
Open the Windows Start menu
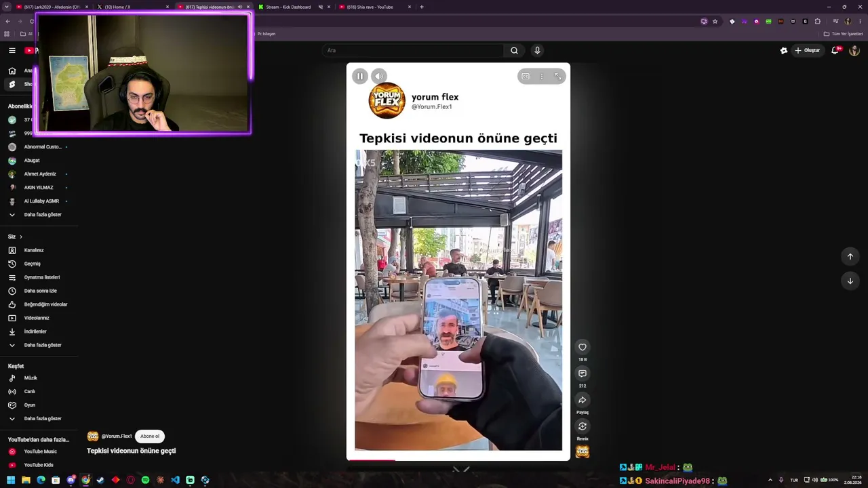[x=11, y=480]
